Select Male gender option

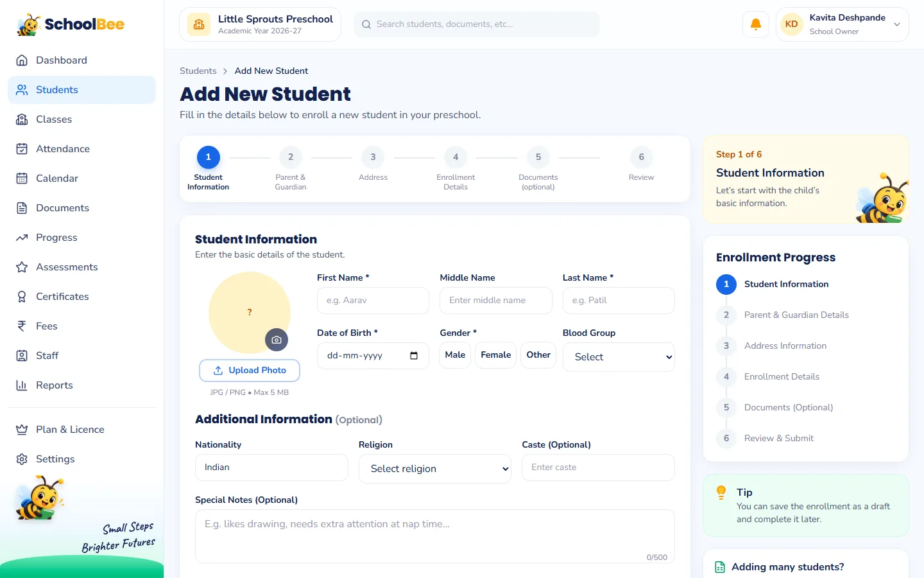pos(455,355)
